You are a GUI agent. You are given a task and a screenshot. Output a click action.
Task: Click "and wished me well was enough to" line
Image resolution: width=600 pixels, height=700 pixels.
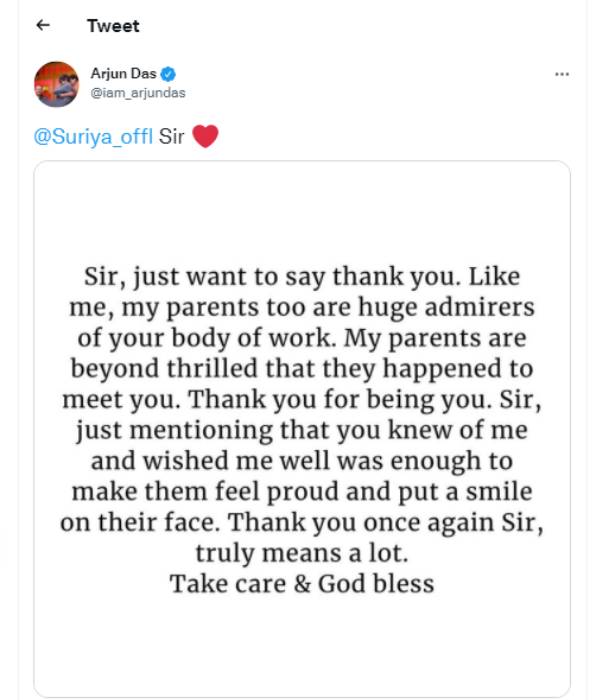tap(302, 460)
